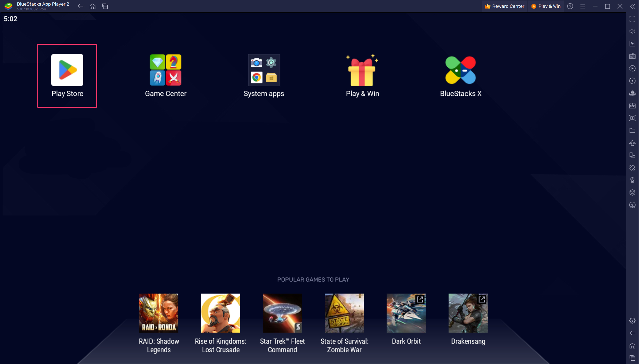Click the POPULAR GAMES TO PLAY heading
The image size is (639, 364).
(x=313, y=279)
